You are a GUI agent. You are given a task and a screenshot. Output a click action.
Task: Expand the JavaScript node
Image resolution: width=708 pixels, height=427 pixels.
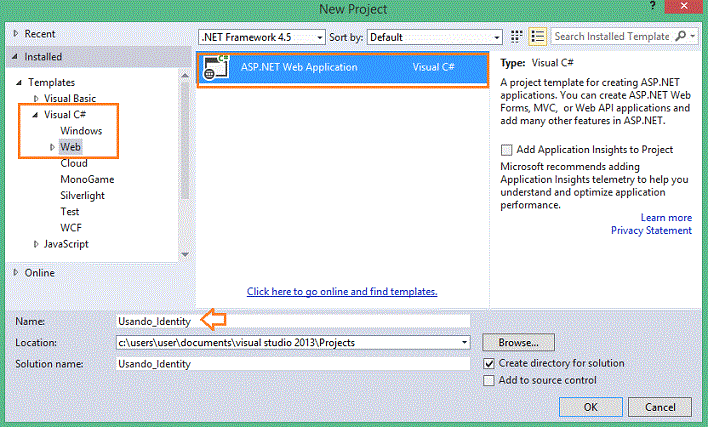coord(36,244)
